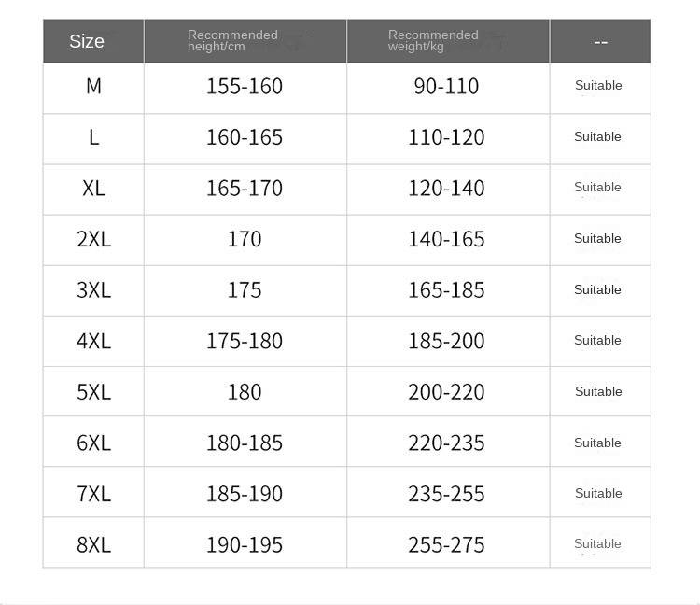Click Suitable in the 8XL row

[x=598, y=544]
